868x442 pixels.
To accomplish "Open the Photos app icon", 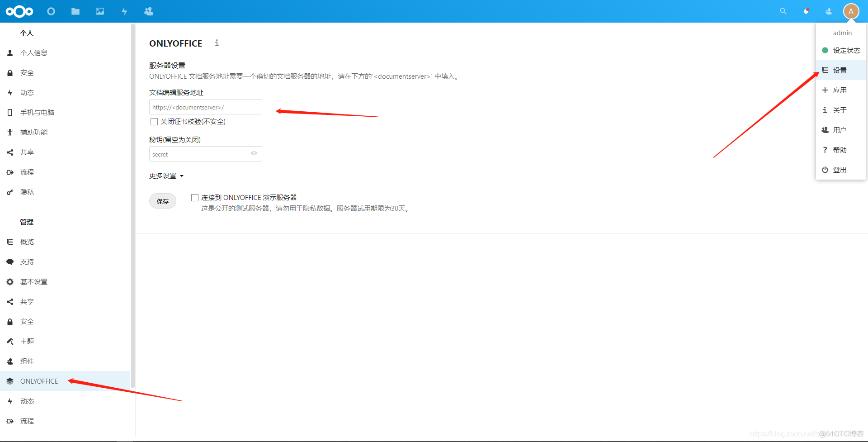I will coord(100,11).
